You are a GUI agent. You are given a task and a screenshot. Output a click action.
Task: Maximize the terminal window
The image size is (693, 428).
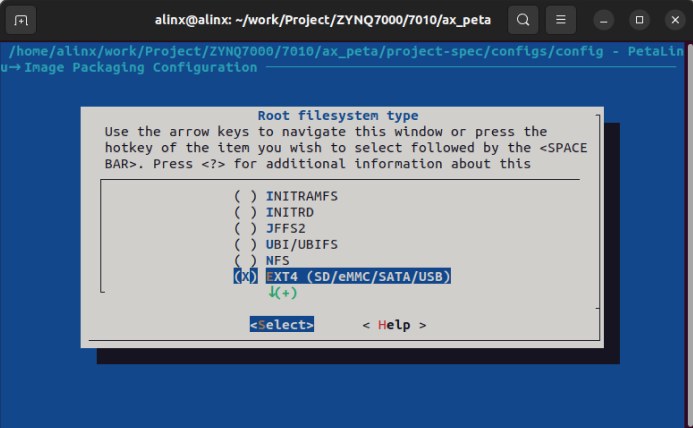click(639, 20)
